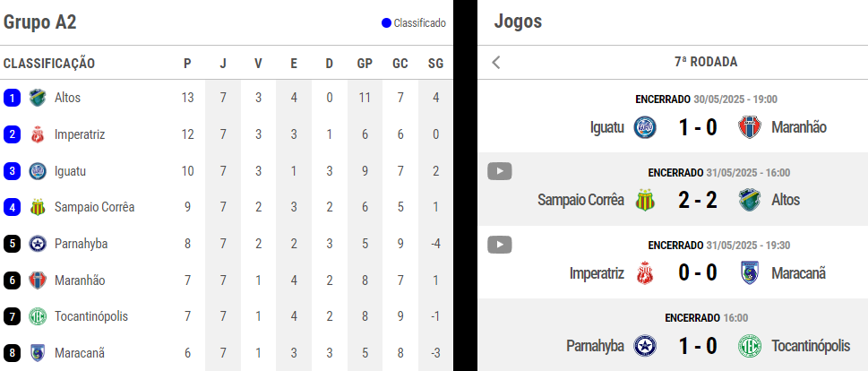Click the P points column header
This screenshot has height=371, width=868.
(x=187, y=64)
